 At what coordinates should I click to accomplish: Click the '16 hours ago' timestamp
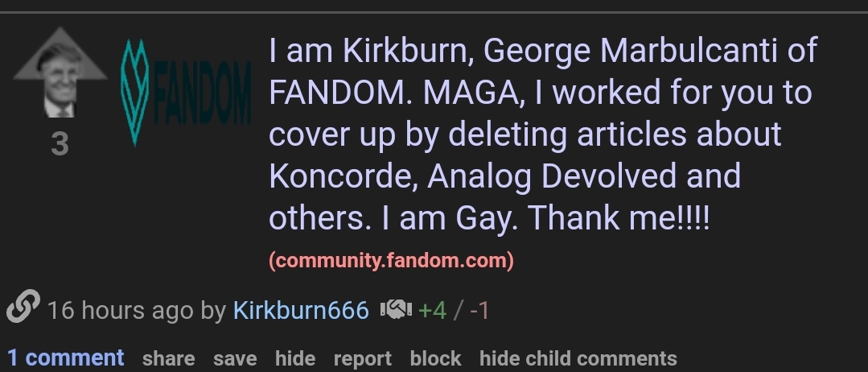point(120,310)
